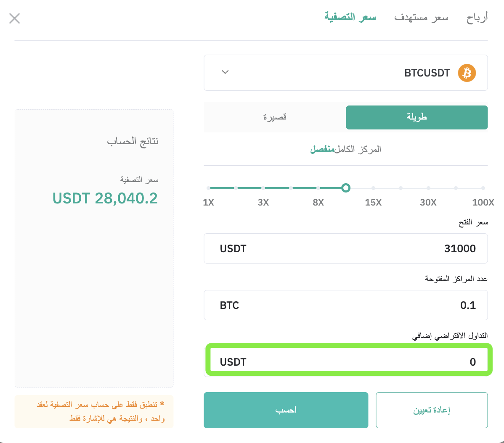The width and height of the screenshot is (504, 443).
Task: Focus the سعر الفتح price field
Action: [345, 248]
